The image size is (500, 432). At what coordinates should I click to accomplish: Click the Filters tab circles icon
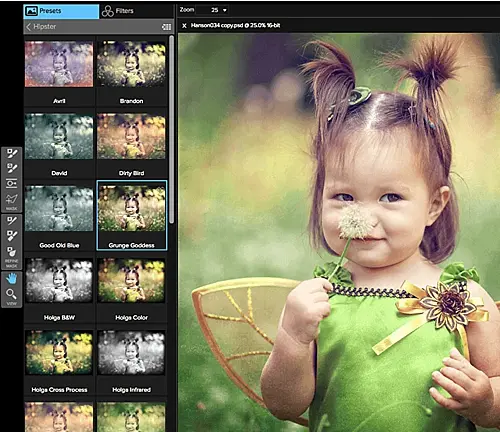coord(108,11)
